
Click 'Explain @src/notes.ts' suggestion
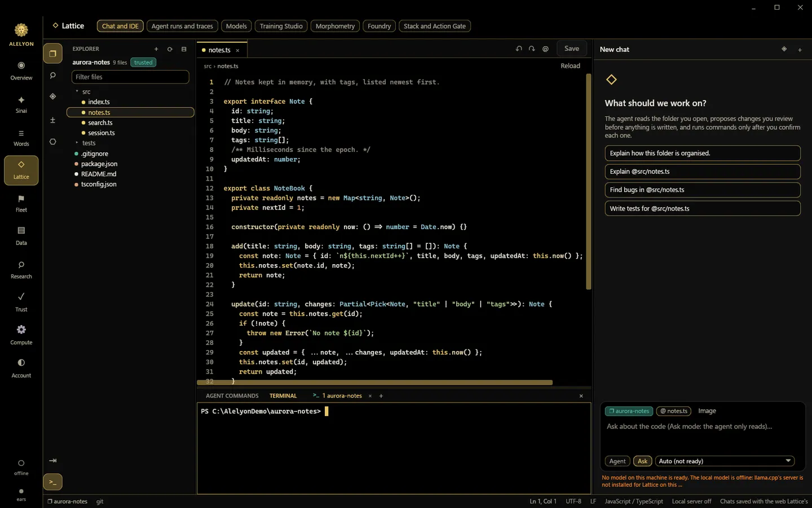703,172
